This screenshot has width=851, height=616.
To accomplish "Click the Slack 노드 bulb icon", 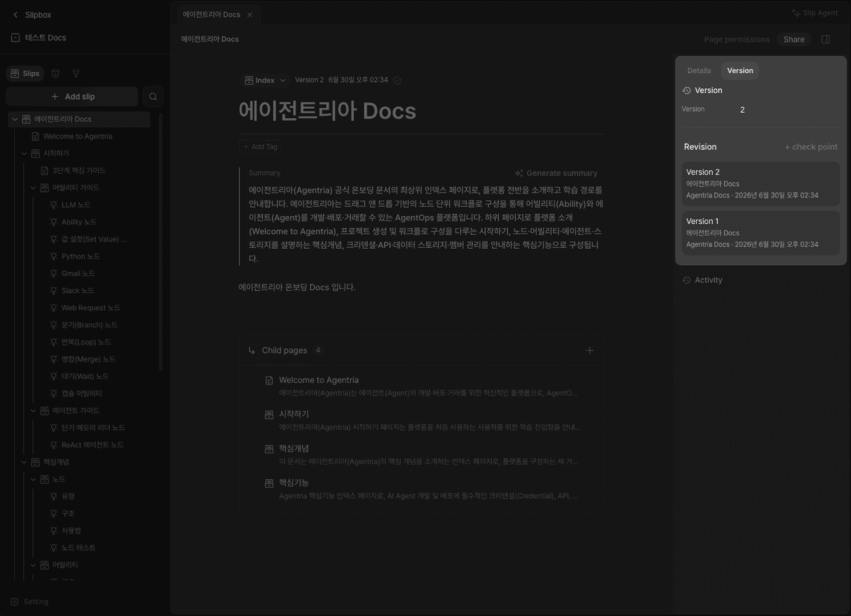I will point(54,290).
